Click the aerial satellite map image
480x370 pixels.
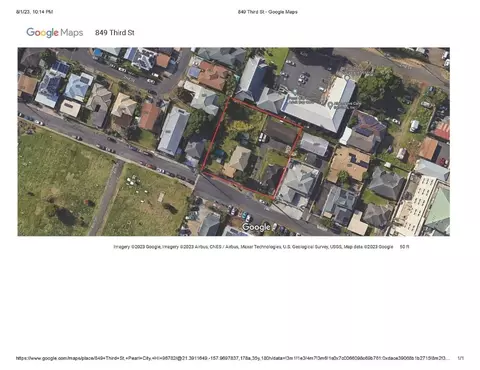[234, 142]
